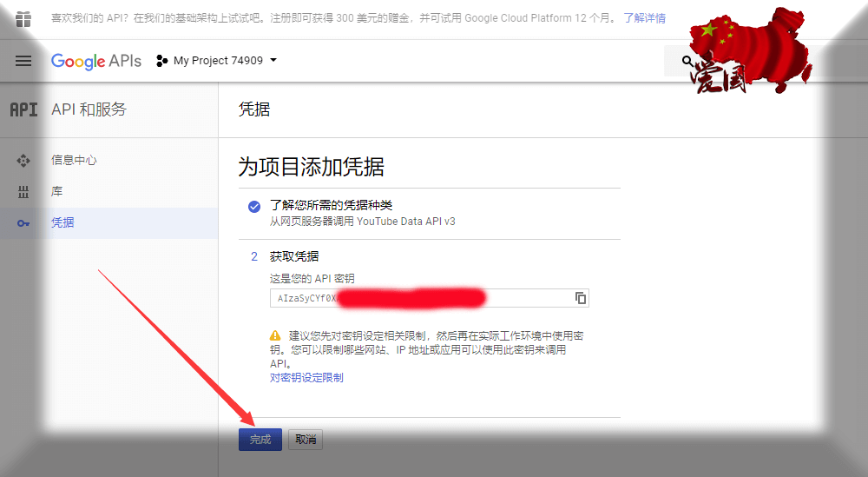The width and height of the screenshot is (868, 477).
Task: Click inside the API key text field
Action: coord(417,298)
